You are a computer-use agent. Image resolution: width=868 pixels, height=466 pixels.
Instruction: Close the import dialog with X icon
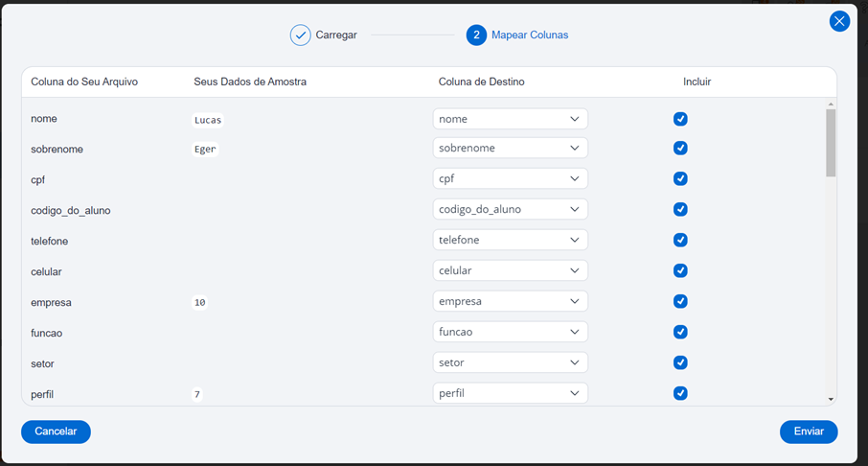tap(839, 21)
